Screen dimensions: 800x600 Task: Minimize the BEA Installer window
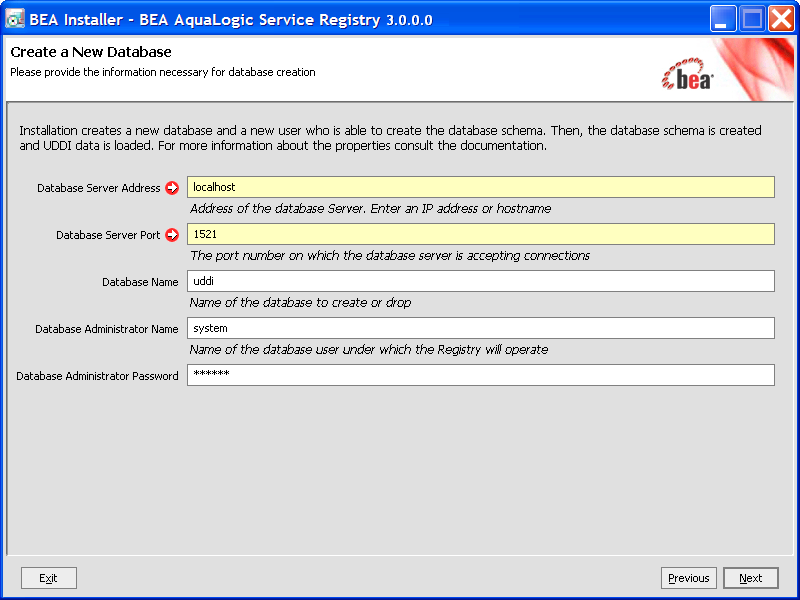pos(722,19)
